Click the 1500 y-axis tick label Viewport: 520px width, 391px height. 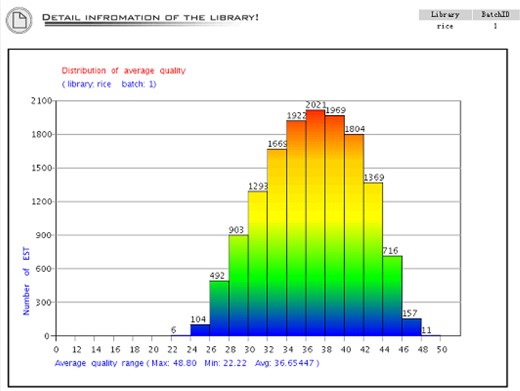click(x=42, y=168)
